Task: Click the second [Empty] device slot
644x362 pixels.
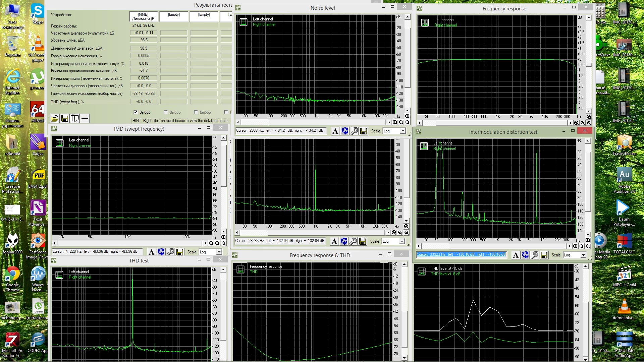Action: [x=204, y=16]
